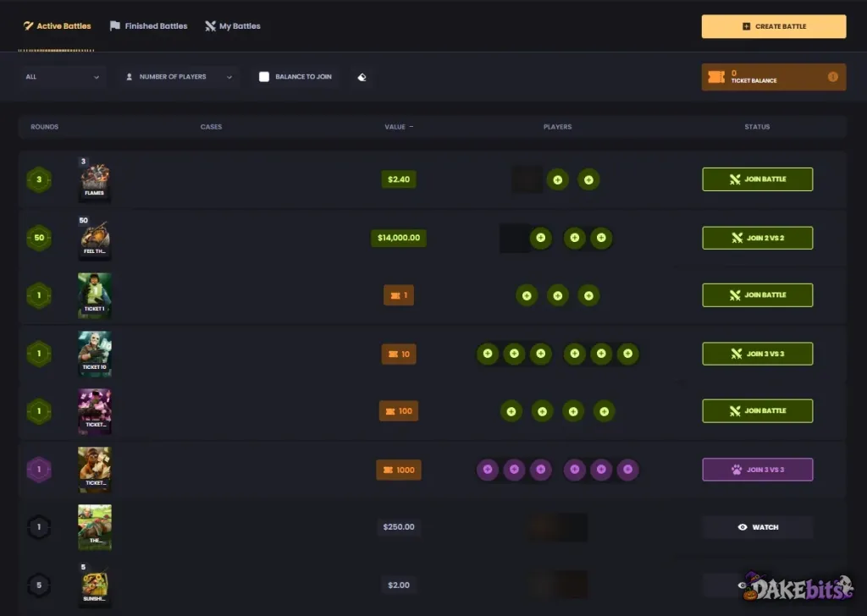Click third purple plus slot in 1000-ticket battle
This screenshot has width=867, height=616.
[541, 470]
